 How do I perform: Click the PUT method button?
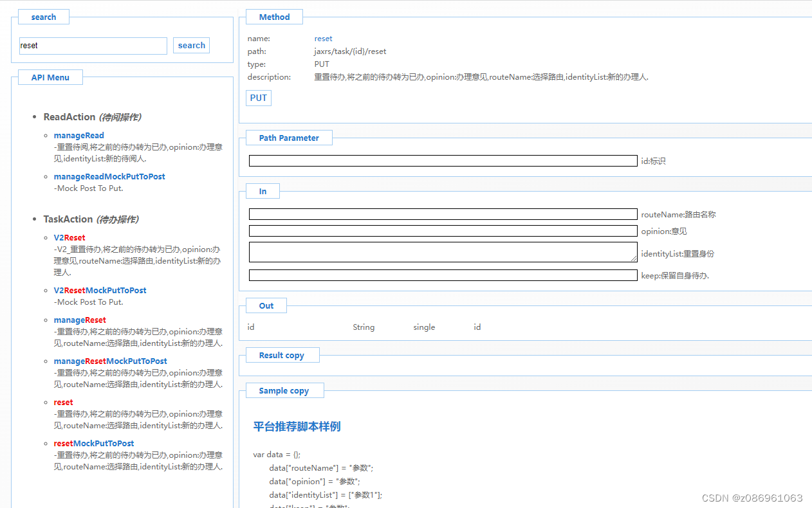258,98
